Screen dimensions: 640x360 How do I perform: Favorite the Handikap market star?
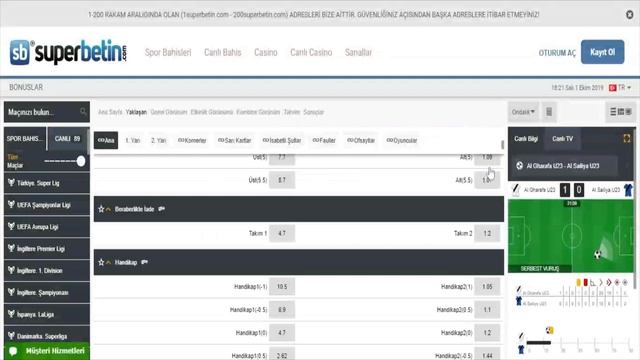[x=101, y=262]
